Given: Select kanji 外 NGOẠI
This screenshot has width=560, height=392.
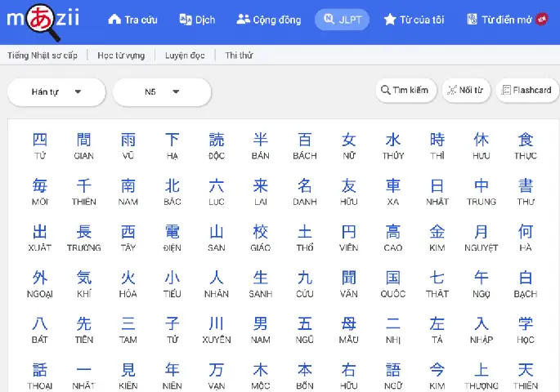Looking at the screenshot, I should pos(39,284).
